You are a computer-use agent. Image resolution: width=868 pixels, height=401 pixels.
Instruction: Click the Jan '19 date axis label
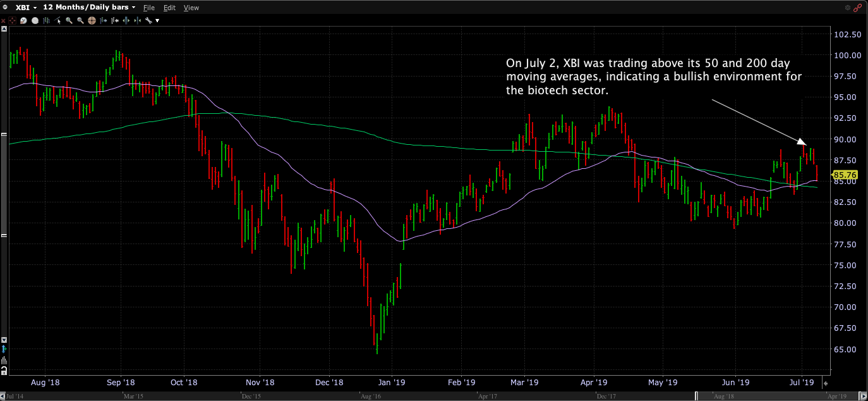[x=391, y=383]
